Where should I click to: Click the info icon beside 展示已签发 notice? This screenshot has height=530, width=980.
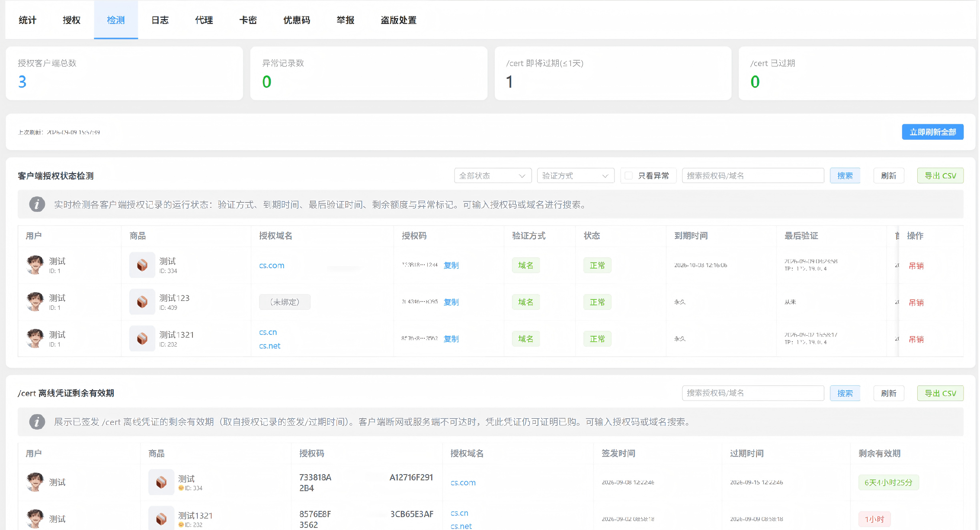tap(37, 421)
